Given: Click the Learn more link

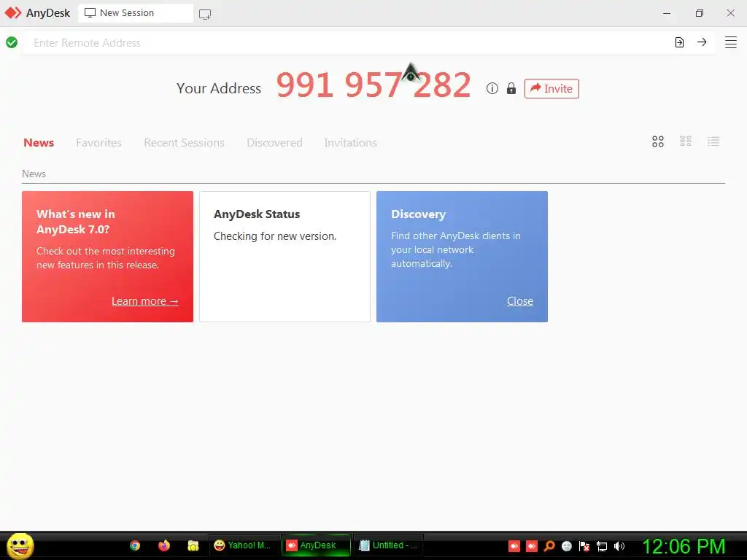Looking at the screenshot, I should pyautogui.click(x=145, y=301).
